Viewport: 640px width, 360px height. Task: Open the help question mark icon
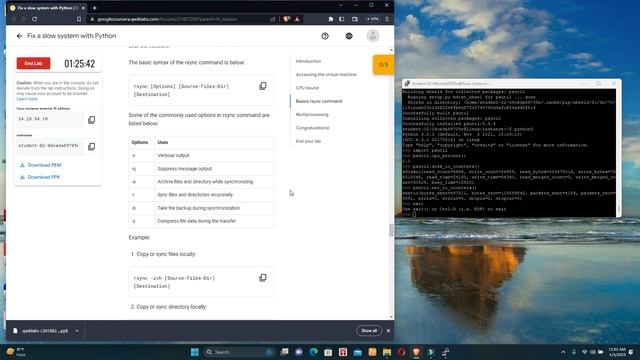pos(325,36)
